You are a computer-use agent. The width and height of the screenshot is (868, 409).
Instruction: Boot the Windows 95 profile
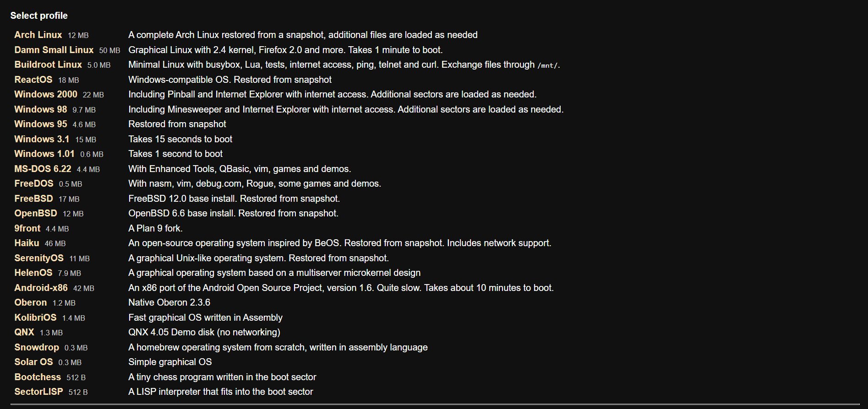click(x=41, y=124)
